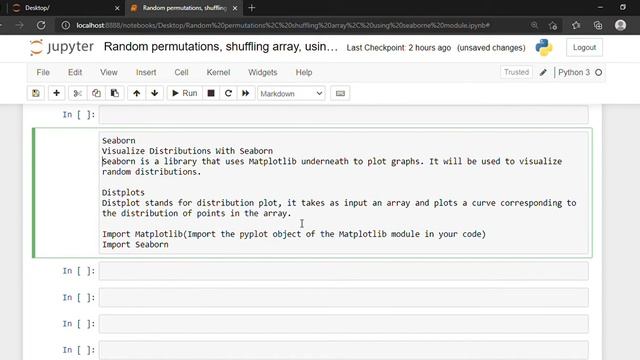Restart kernel and run all fast-forward icon
The width and height of the screenshot is (640, 360).
(x=246, y=93)
